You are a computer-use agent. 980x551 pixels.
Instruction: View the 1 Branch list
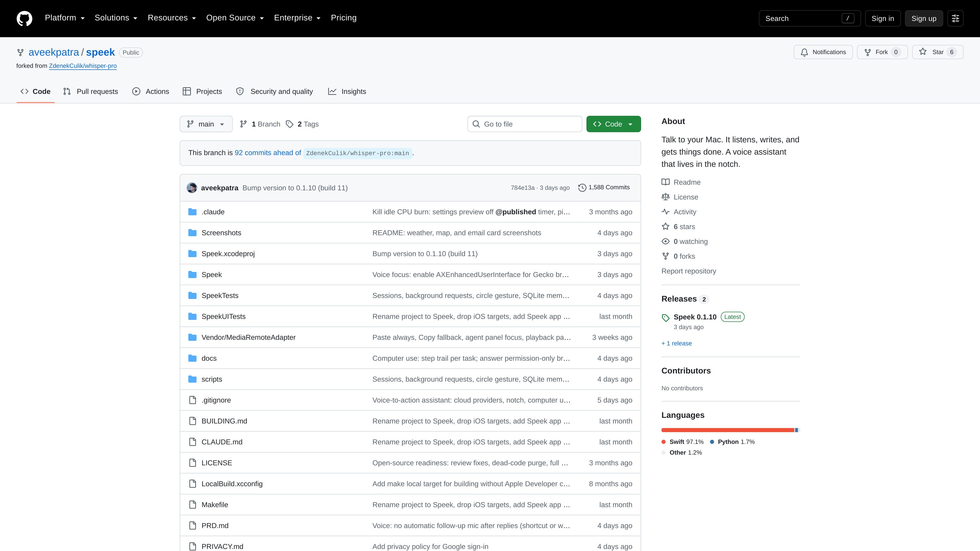260,124
